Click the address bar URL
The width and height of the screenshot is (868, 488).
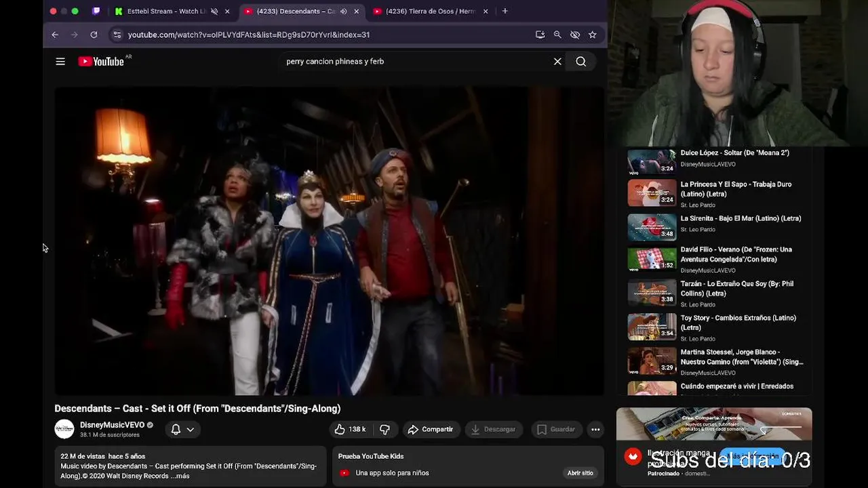[249, 35]
